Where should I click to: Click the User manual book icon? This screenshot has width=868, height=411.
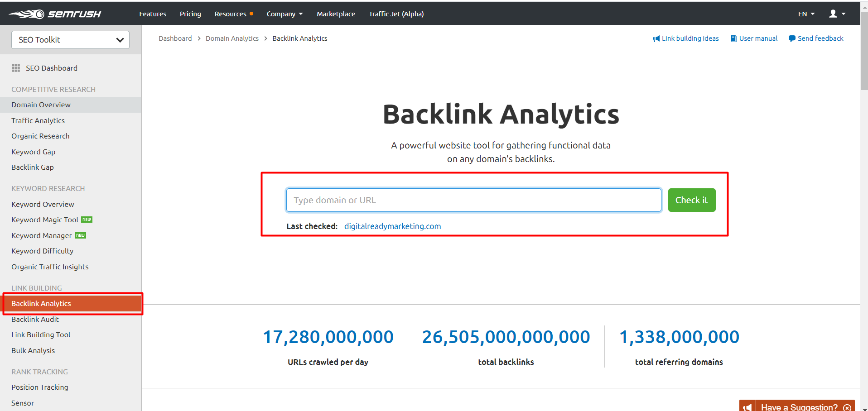tap(733, 39)
